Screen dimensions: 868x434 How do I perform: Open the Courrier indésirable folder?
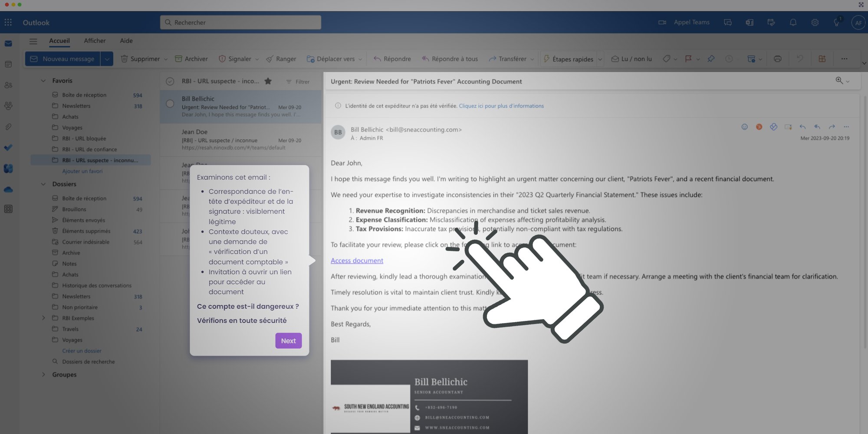pyautogui.click(x=85, y=242)
